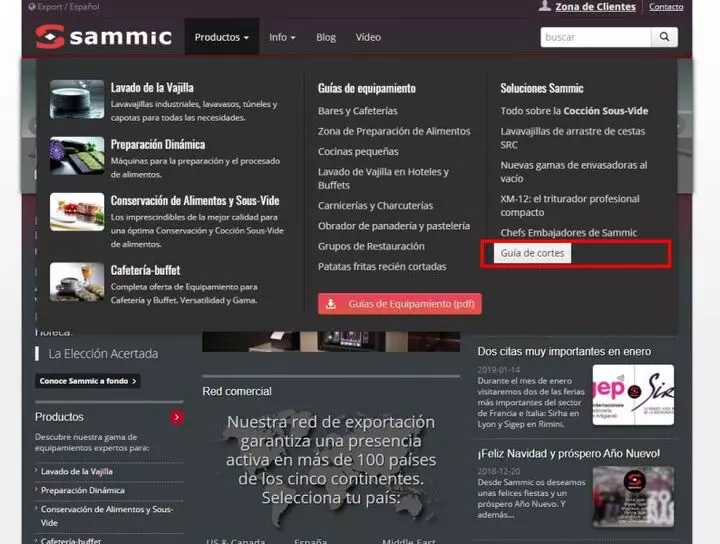Click the Conoce Sammic a fondo button
Screen dimensions: 720x544
click(x=88, y=381)
